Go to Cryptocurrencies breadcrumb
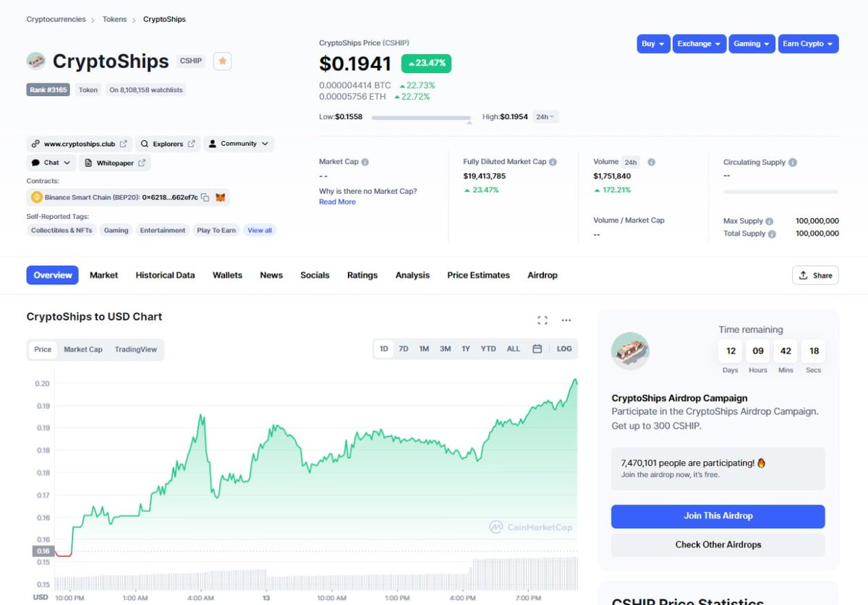 coord(56,20)
